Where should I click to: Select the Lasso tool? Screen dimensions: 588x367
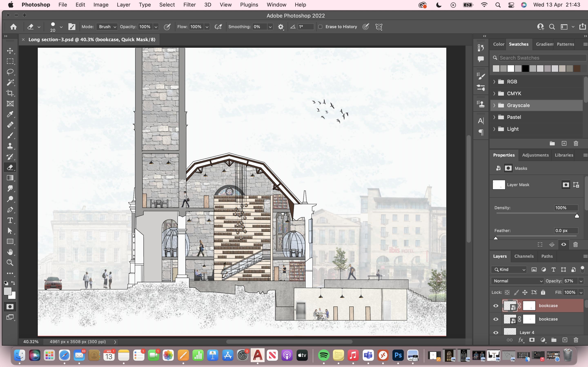[10, 72]
